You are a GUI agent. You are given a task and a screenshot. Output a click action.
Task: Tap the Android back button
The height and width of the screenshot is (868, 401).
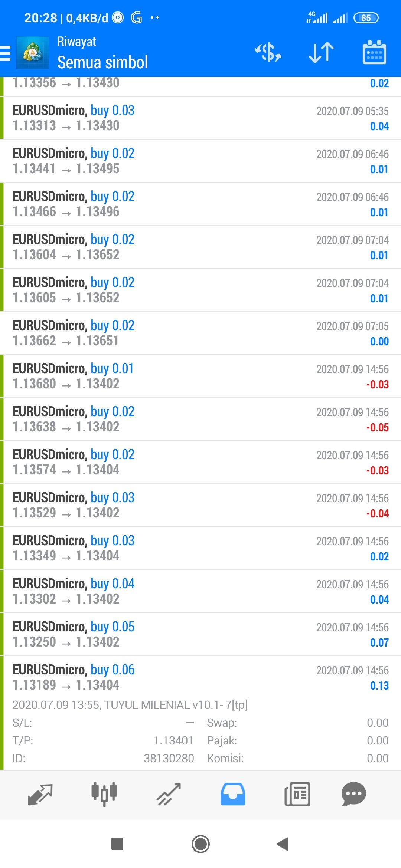pyautogui.click(x=283, y=844)
